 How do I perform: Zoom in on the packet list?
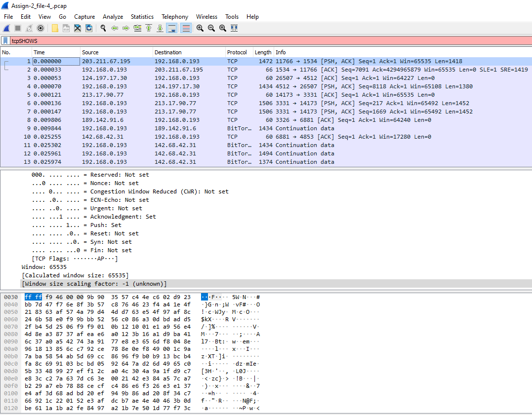[199, 28]
